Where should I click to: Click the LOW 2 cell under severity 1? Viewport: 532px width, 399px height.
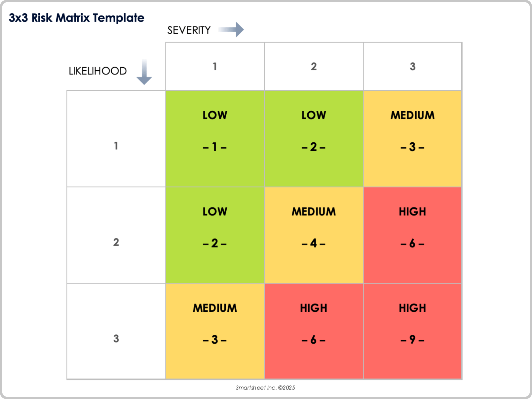tap(215, 235)
